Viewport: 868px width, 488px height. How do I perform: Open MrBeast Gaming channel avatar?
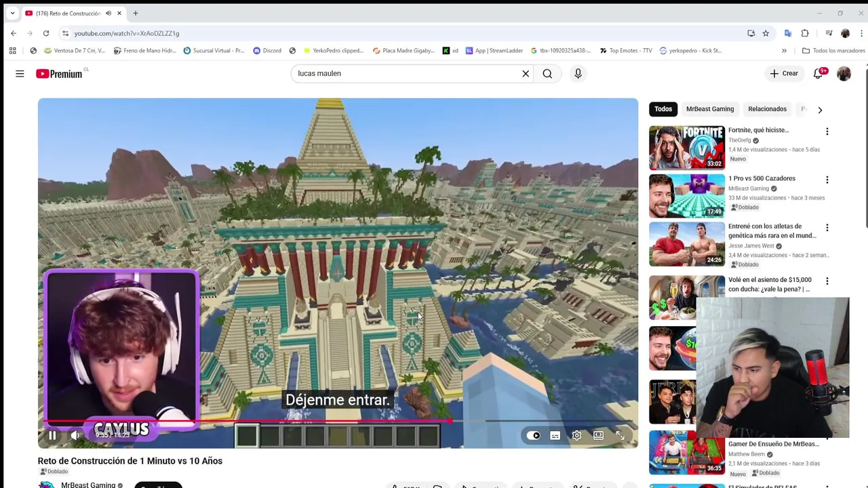point(46,484)
